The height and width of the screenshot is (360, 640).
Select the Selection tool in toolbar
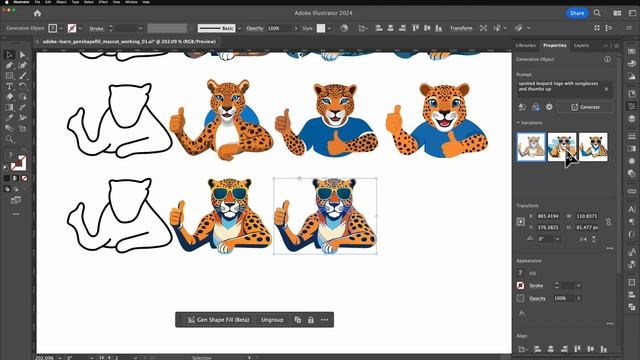9,55
